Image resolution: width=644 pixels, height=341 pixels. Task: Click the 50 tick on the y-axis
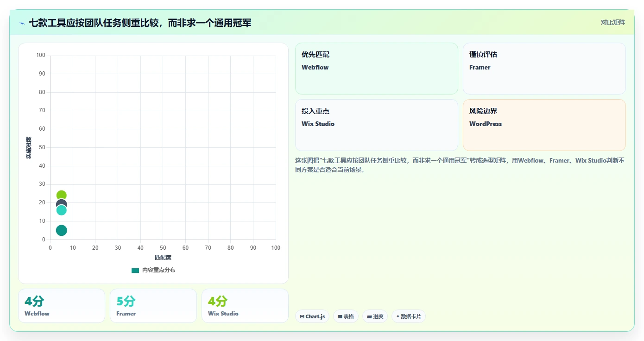(x=42, y=147)
